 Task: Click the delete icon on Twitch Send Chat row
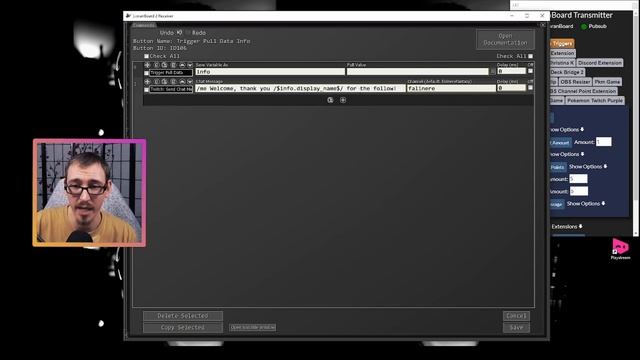coord(173,82)
